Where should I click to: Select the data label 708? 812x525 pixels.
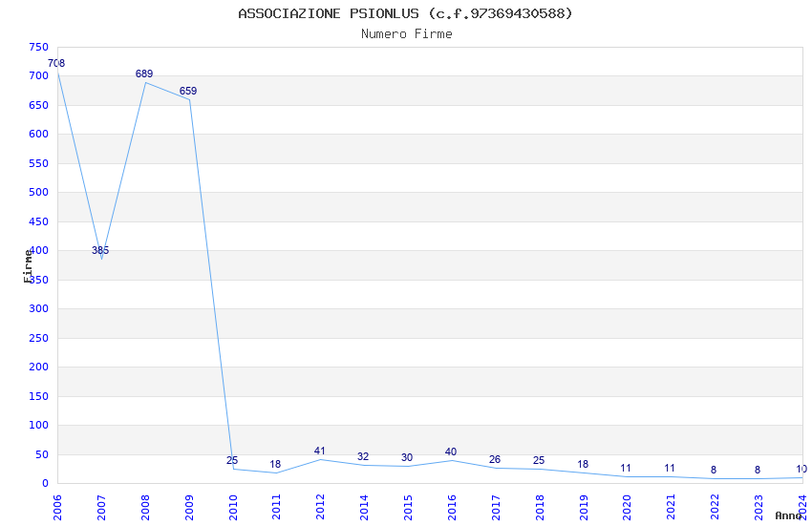56,63
